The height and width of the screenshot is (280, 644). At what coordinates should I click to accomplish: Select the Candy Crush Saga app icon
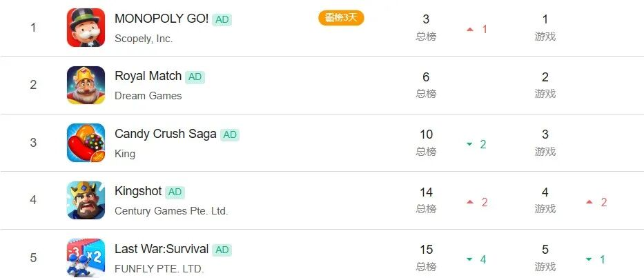86,143
